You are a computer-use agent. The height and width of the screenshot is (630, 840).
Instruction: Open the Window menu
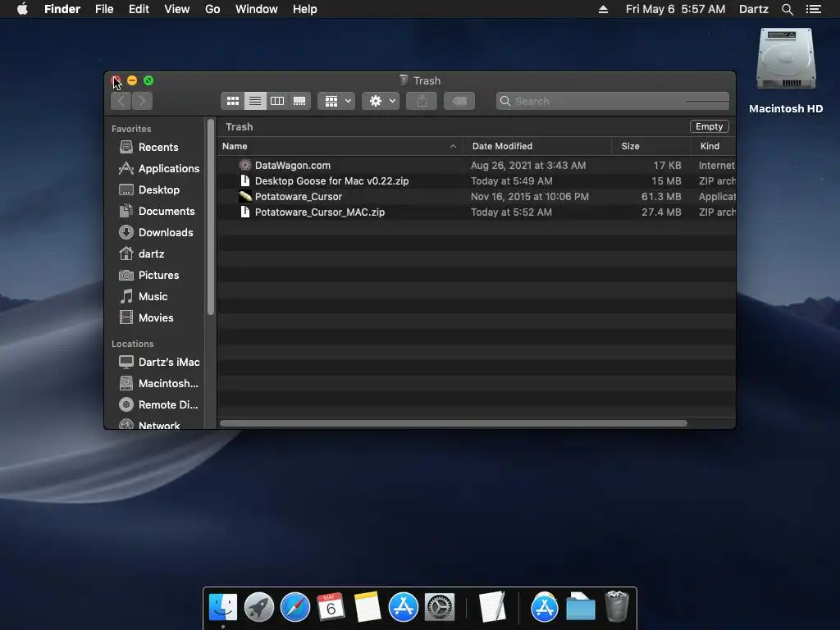tap(257, 9)
